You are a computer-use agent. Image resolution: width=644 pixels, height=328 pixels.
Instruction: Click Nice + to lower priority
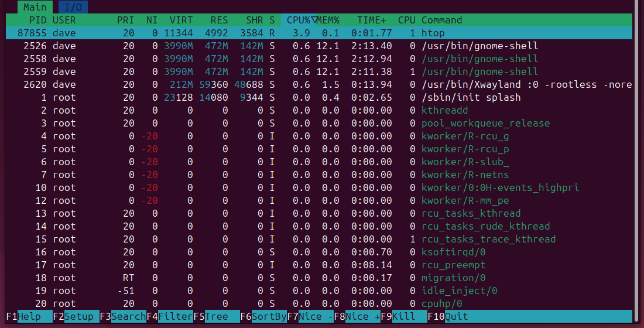coord(362,316)
